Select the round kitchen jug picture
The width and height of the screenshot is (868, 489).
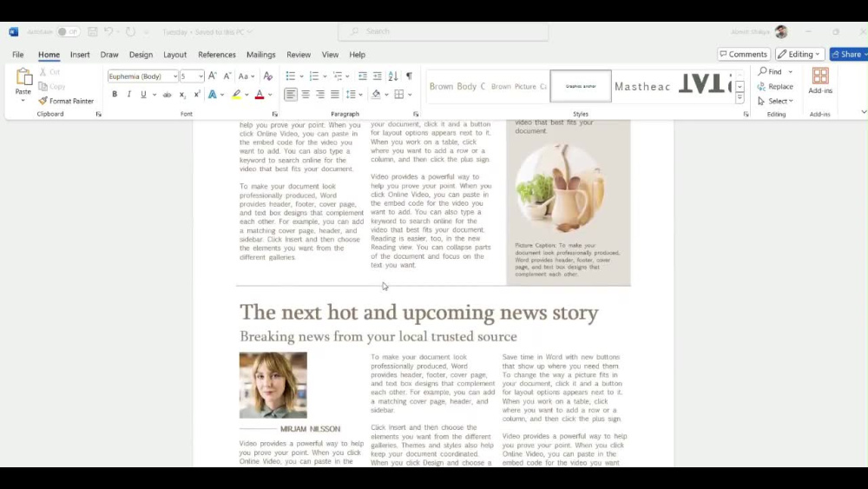[x=560, y=188]
